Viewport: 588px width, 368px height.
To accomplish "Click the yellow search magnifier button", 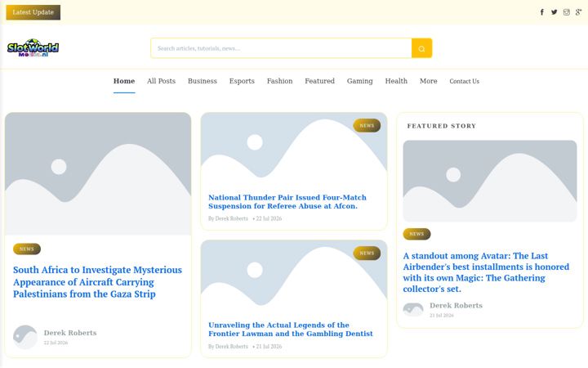I will [x=421, y=48].
